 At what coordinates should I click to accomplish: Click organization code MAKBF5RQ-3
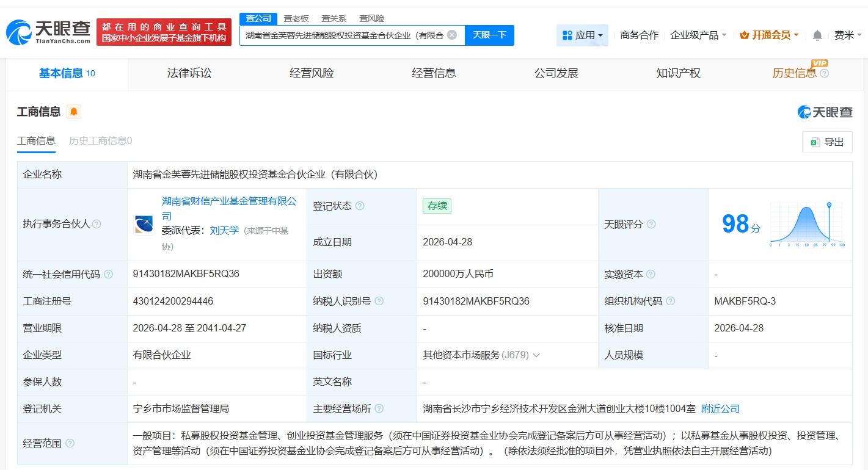[745, 301]
